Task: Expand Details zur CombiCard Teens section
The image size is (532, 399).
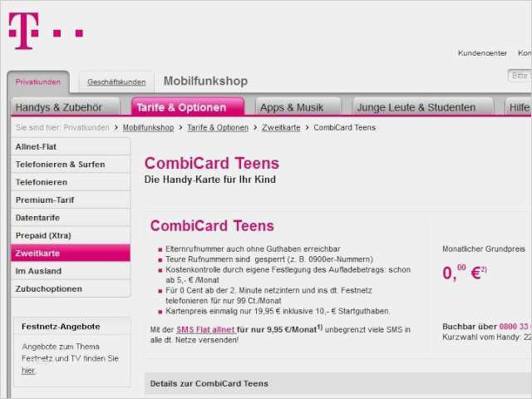Action: point(338,383)
